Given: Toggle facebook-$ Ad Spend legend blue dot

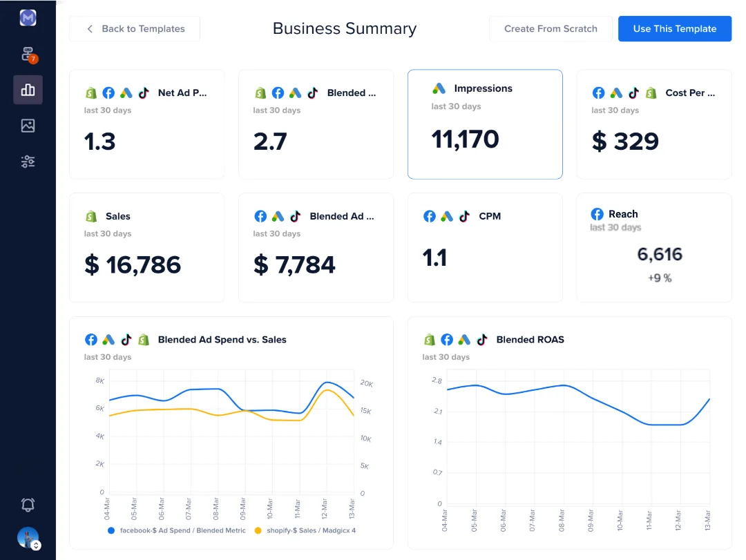Looking at the screenshot, I should coord(111,530).
